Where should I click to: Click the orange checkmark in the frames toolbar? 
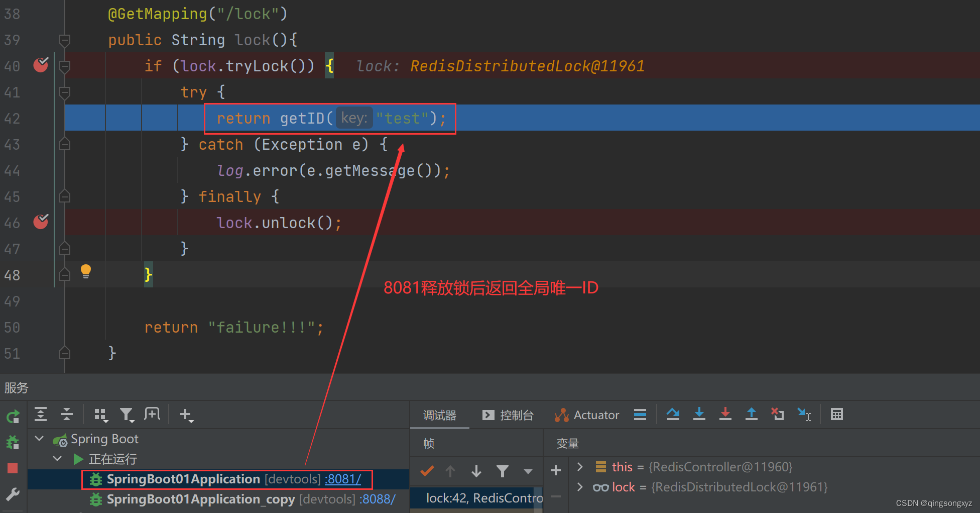coord(427,471)
